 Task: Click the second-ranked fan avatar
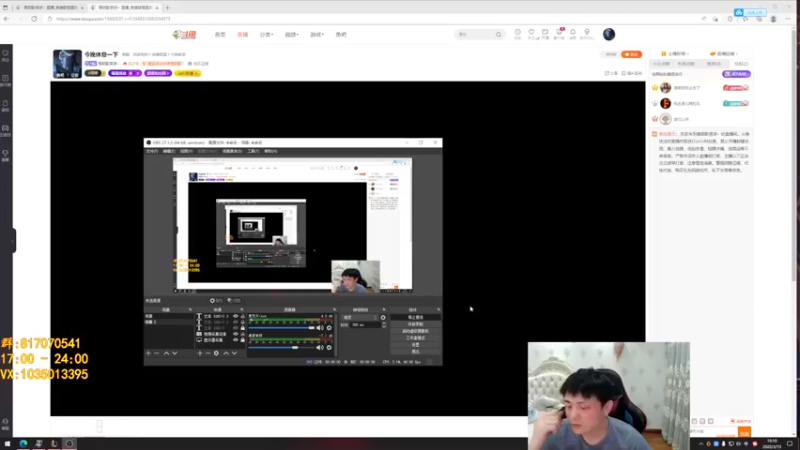665,104
